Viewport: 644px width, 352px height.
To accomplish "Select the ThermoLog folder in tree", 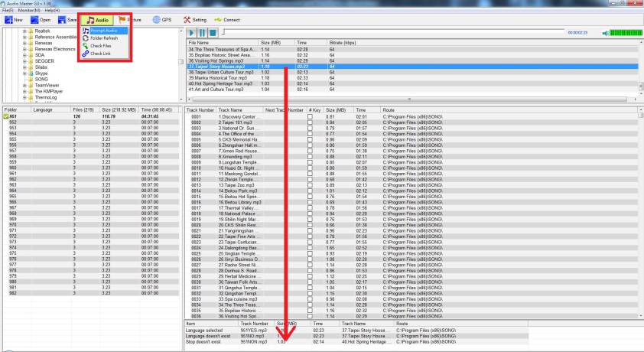I will 46,97.
